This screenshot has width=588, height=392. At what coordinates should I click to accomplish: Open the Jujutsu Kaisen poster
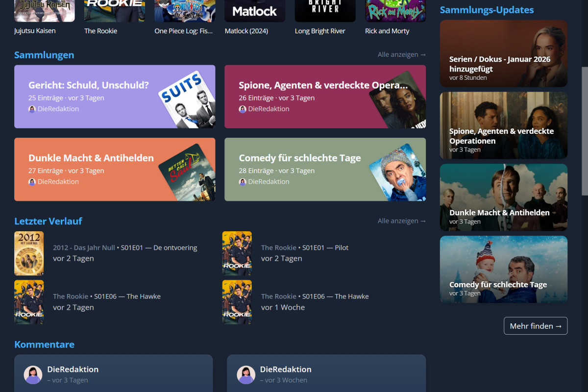(x=44, y=10)
